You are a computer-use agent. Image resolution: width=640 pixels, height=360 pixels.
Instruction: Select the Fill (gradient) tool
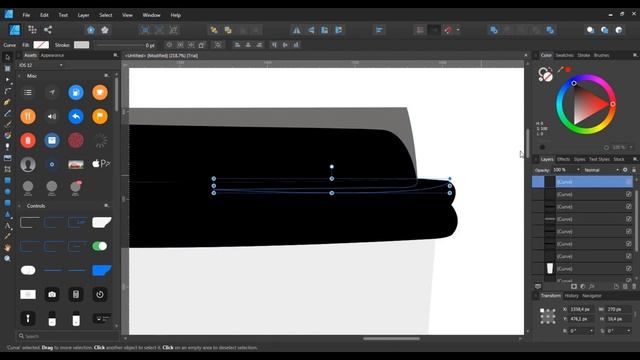(7, 135)
